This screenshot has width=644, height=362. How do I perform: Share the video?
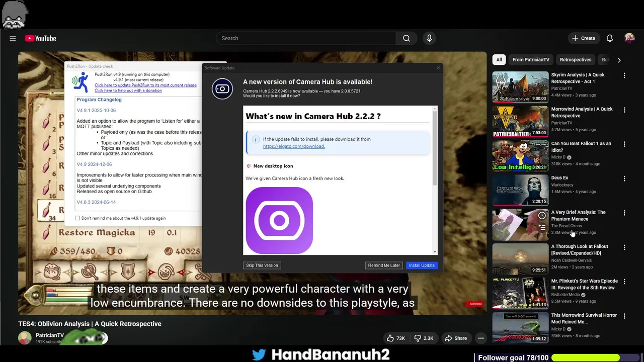coord(456,338)
